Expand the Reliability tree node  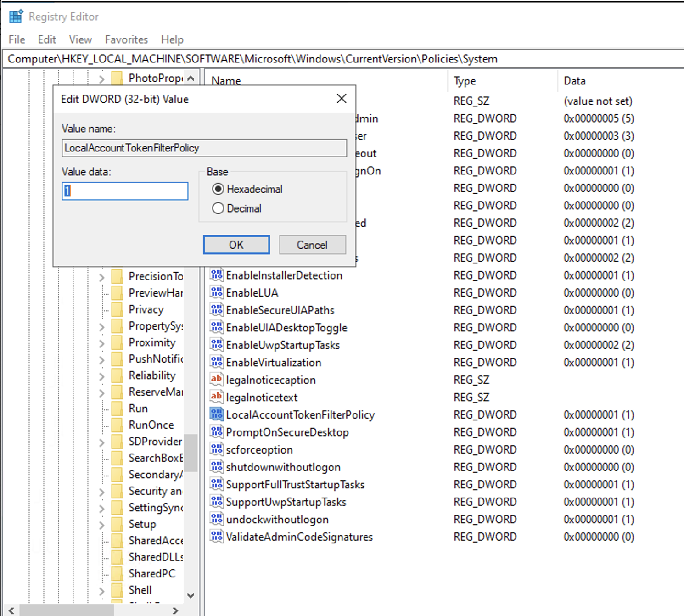(102, 376)
